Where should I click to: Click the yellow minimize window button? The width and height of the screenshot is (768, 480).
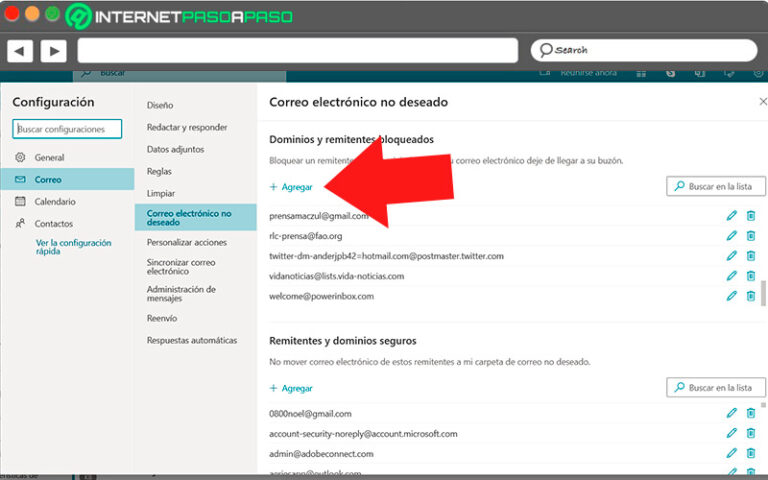tap(32, 13)
